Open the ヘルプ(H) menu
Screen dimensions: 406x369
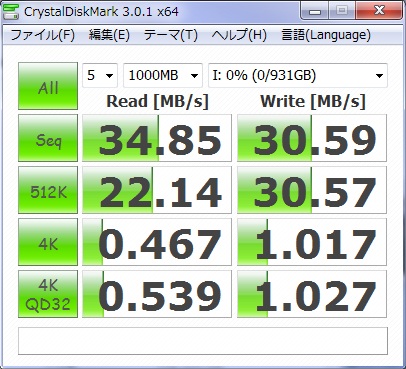click(239, 35)
